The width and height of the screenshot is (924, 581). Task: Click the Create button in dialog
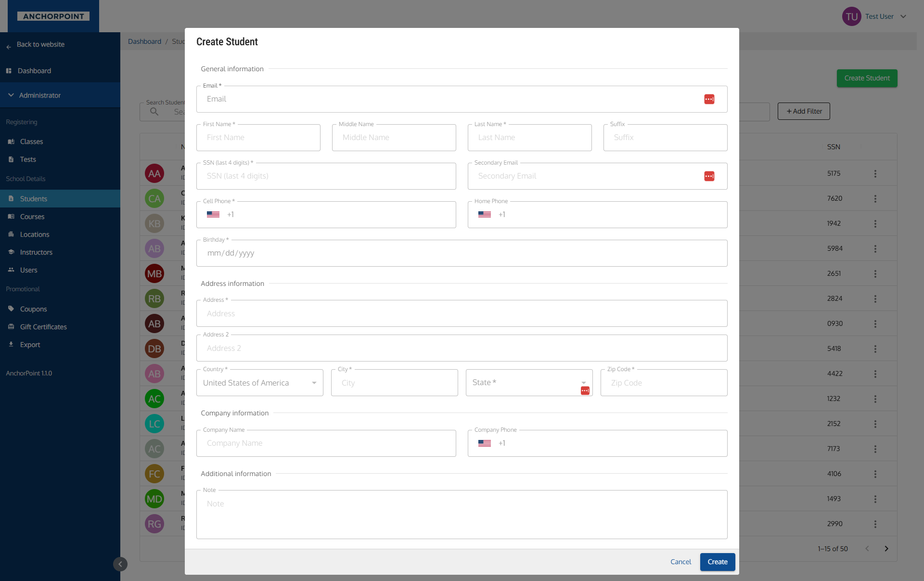pos(717,562)
